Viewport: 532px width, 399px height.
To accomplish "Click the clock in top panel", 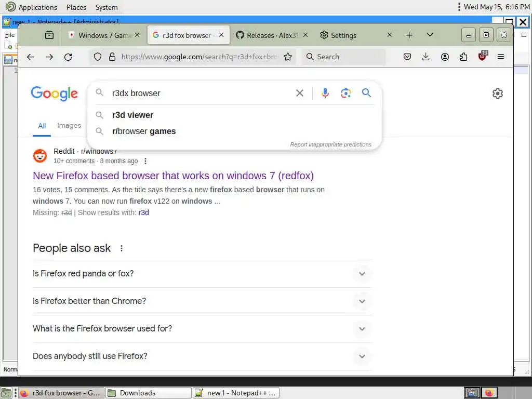I will coord(496,7).
